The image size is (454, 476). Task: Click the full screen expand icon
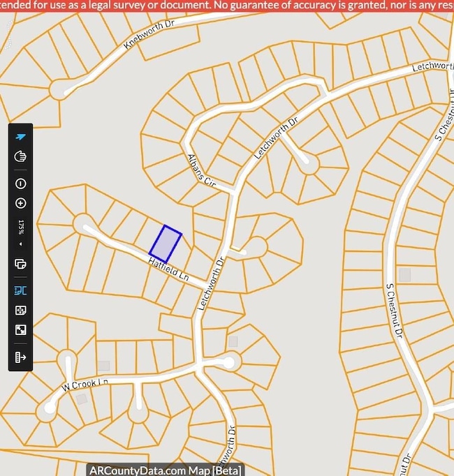20,330
